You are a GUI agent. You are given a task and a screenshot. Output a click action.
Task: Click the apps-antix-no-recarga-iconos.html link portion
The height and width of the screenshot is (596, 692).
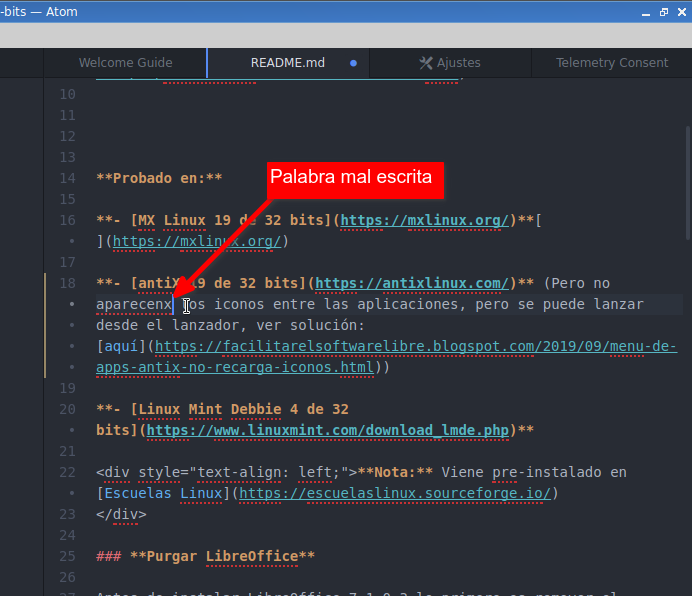(235, 367)
